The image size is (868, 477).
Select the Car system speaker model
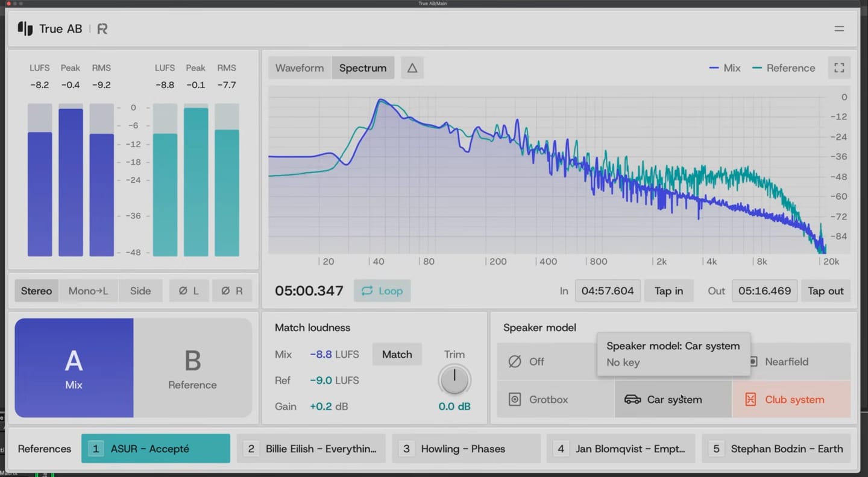[x=673, y=399]
